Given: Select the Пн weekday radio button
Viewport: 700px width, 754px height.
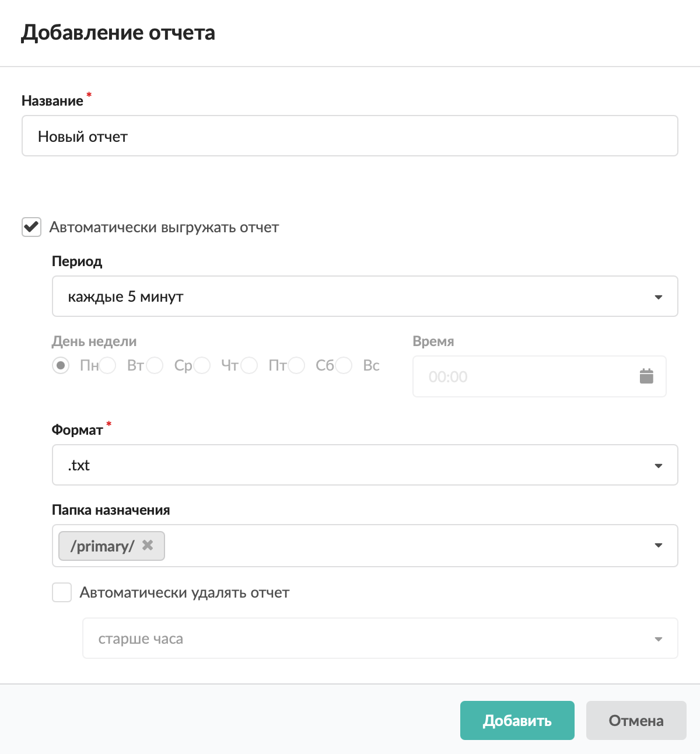Looking at the screenshot, I should (61, 366).
